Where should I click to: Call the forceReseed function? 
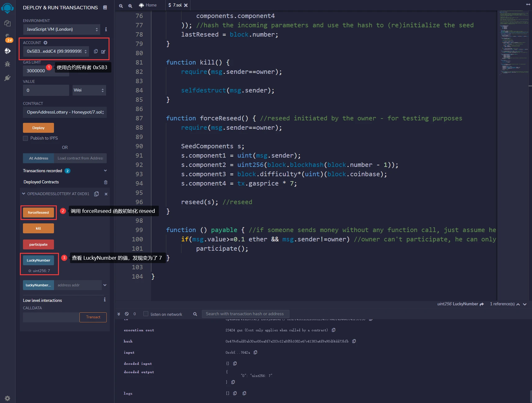(x=38, y=213)
